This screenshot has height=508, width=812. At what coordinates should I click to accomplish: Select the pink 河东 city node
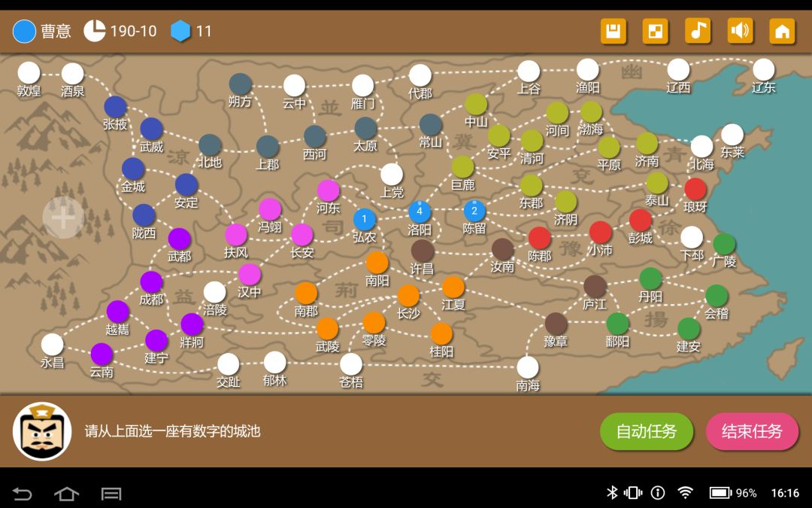pos(329,190)
